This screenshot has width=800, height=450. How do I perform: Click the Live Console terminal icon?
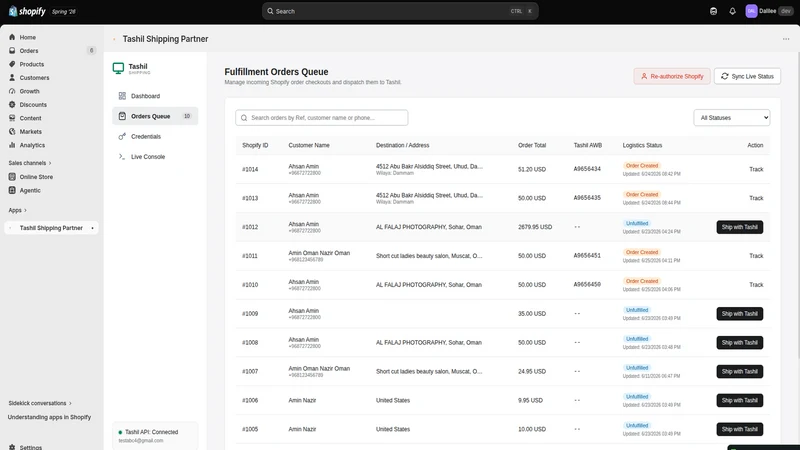click(x=122, y=157)
